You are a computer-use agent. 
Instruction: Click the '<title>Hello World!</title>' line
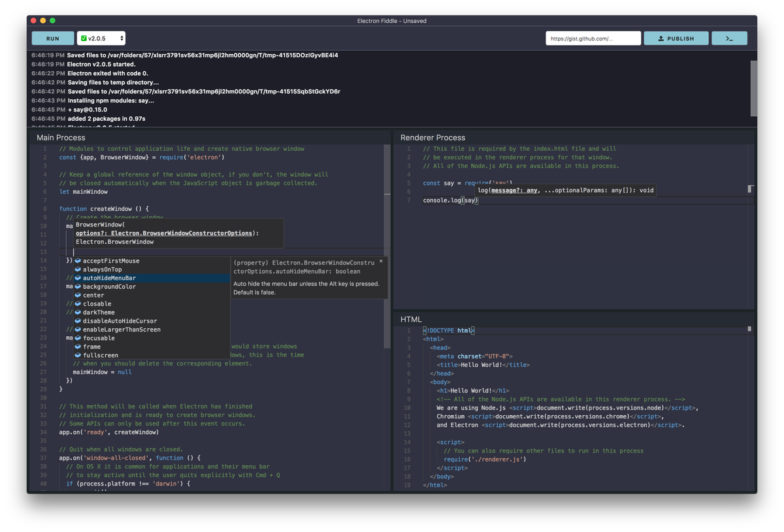(x=483, y=365)
